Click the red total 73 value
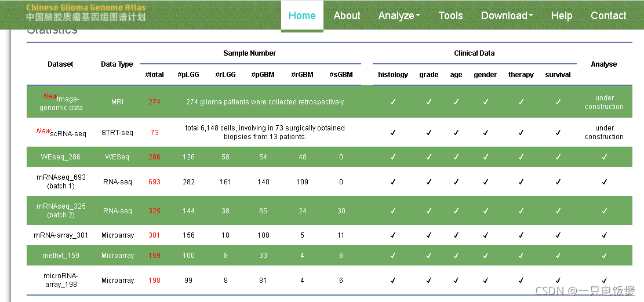The width and height of the screenshot is (644, 302). [x=154, y=132]
